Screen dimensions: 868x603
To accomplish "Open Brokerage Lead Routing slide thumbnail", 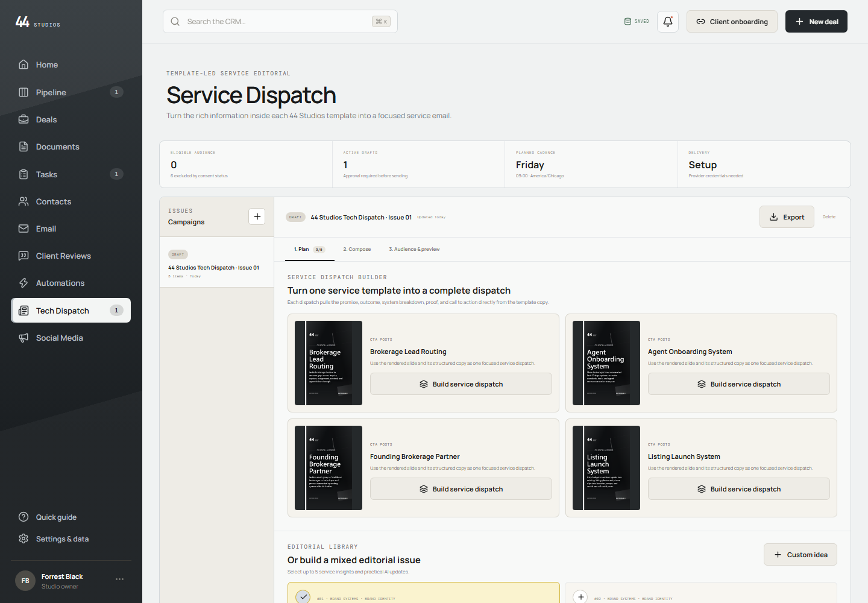I will [x=329, y=363].
